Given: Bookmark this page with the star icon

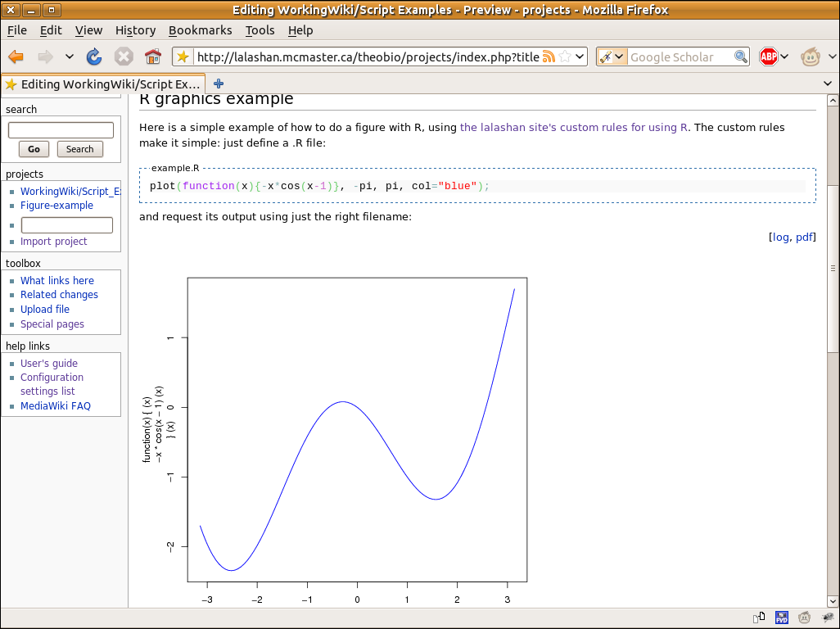Looking at the screenshot, I should pyautogui.click(x=565, y=57).
